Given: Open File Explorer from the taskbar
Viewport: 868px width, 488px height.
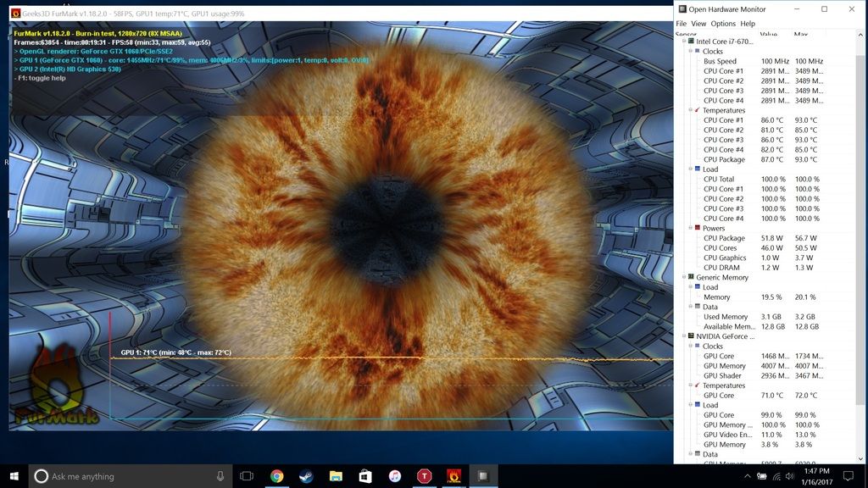Looking at the screenshot, I should pos(336,476).
